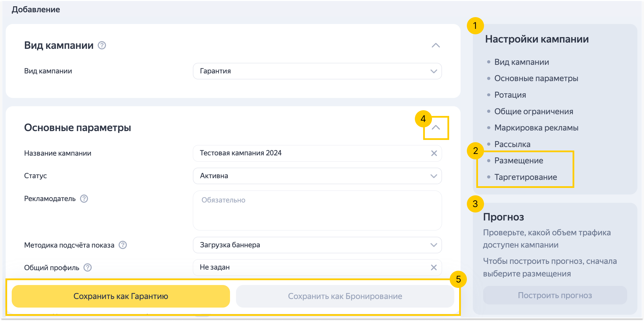Open the Вид кампании Гарантия dropdown
644x321 pixels.
(317, 71)
